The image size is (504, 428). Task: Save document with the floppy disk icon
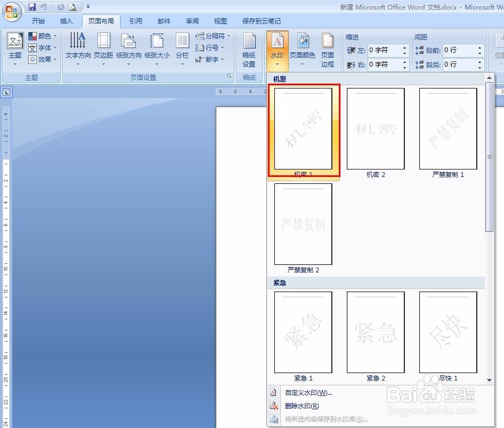pyautogui.click(x=32, y=6)
